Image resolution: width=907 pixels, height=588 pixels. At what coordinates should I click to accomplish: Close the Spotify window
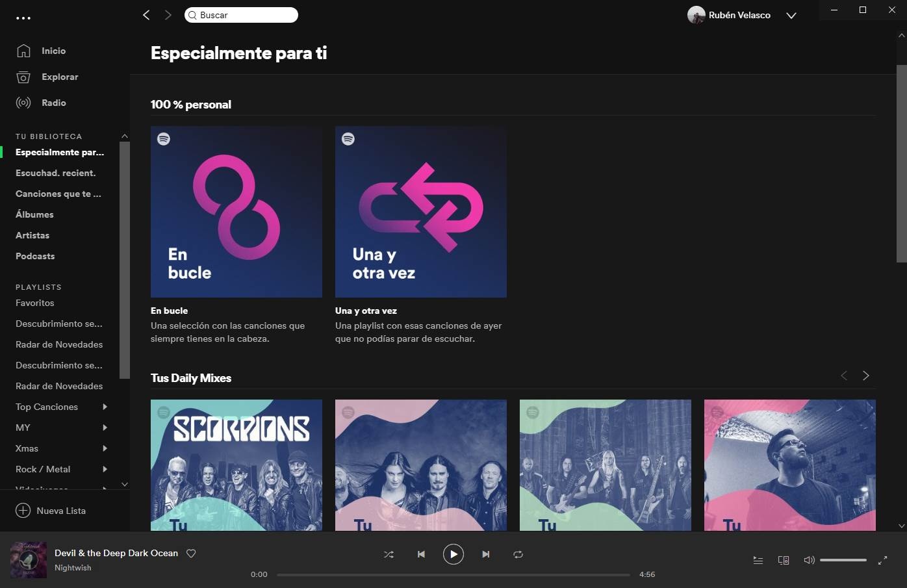(x=892, y=10)
